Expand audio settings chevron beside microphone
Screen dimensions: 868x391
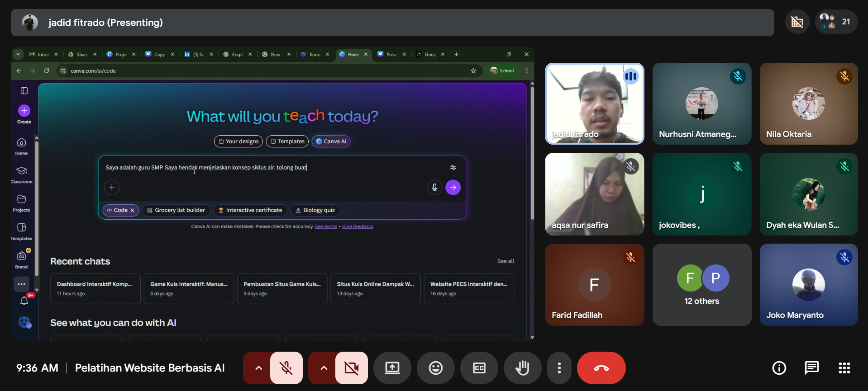[258, 368]
